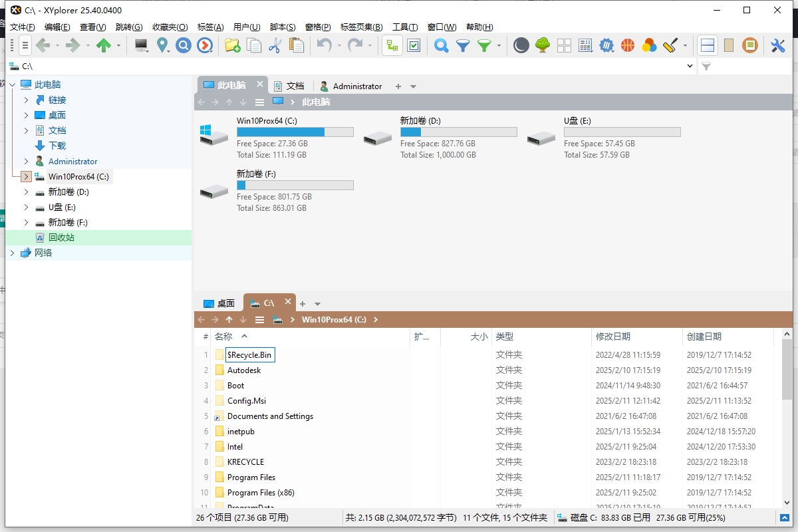Open the 收藏夹(A) menu

(170, 27)
